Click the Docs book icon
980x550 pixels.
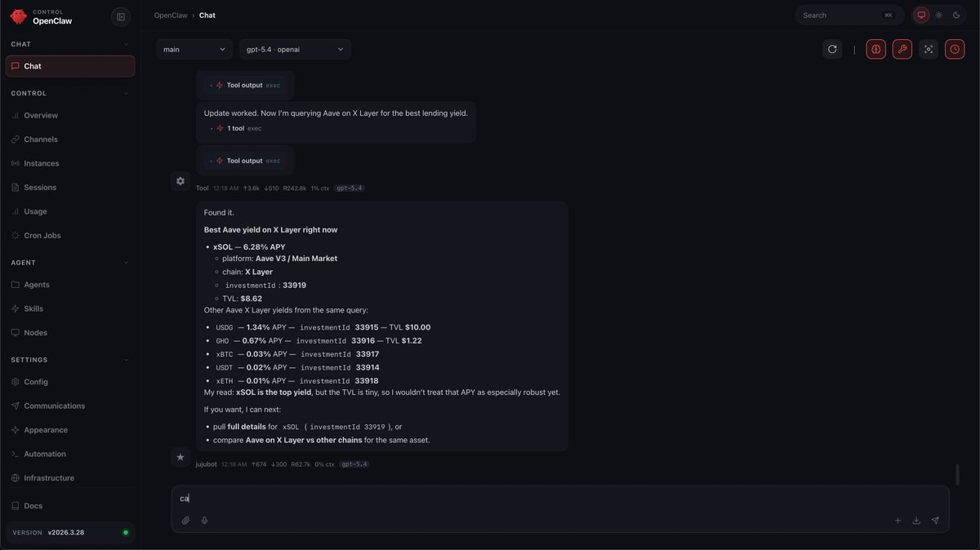click(x=16, y=506)
